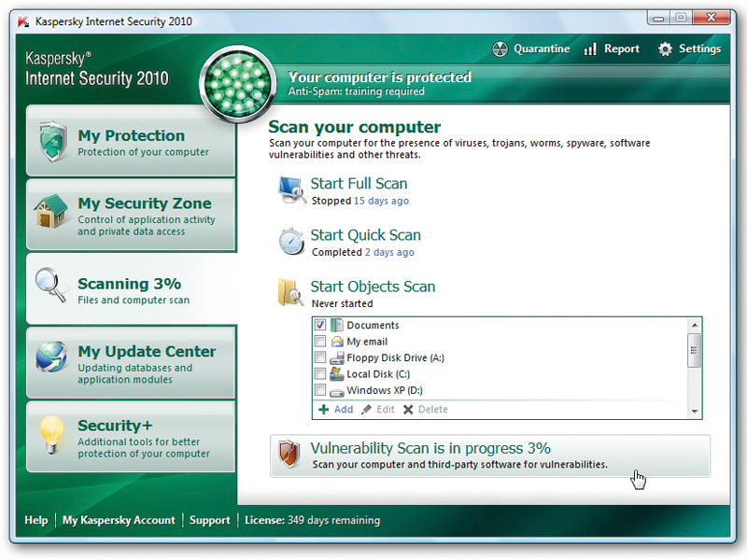
Task: Click the object list scroll up arrow
Action: click(695, 325)
